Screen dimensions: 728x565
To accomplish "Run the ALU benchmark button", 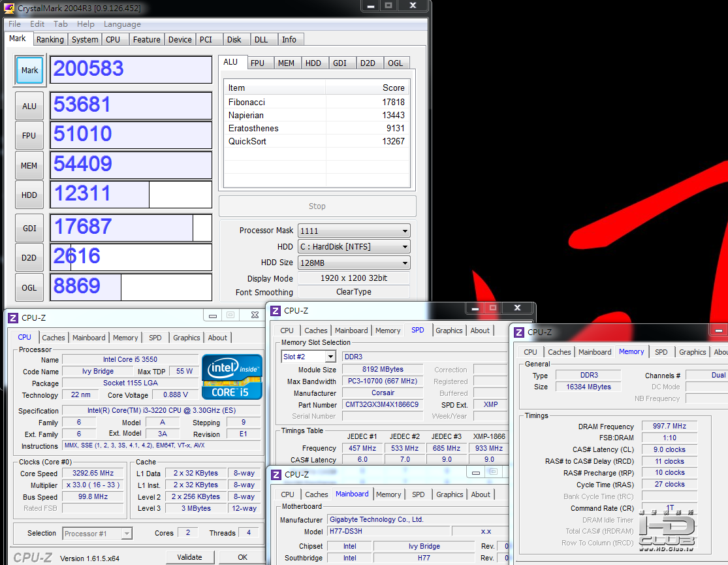I will [x=29, y=106].
